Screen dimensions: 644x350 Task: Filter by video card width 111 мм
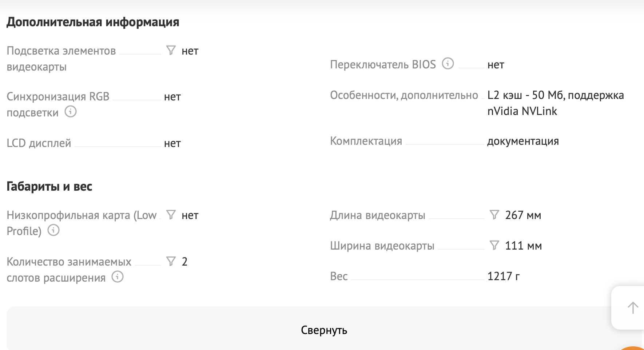[494, 245]
